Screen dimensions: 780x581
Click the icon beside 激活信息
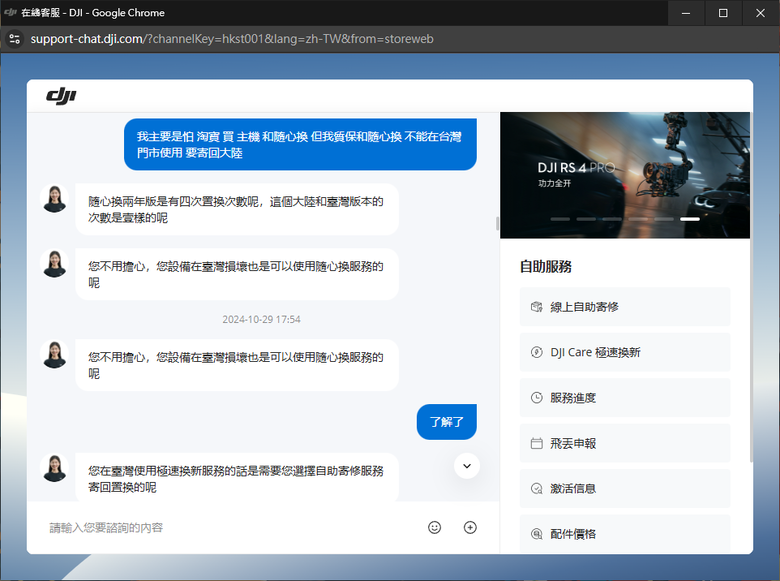point(536,488)
